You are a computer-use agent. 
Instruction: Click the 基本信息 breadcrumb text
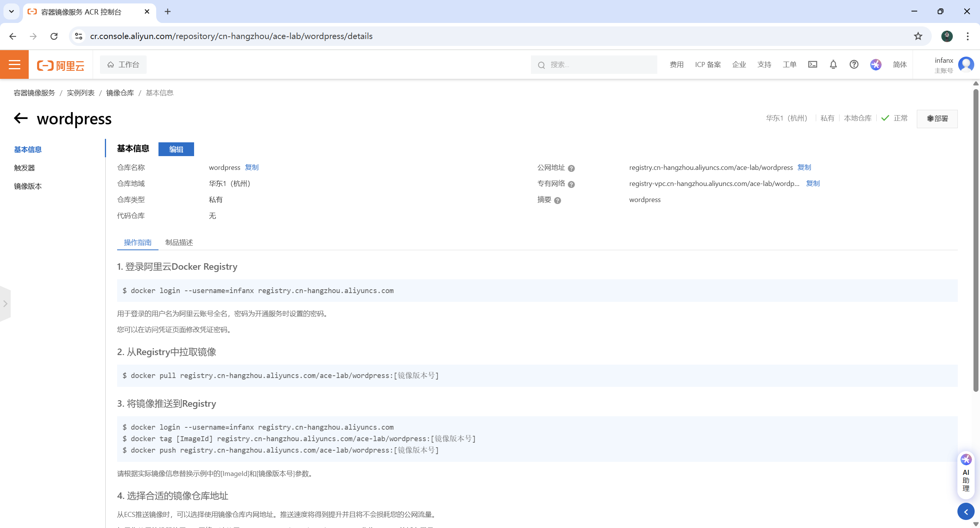tap(160, 93)
